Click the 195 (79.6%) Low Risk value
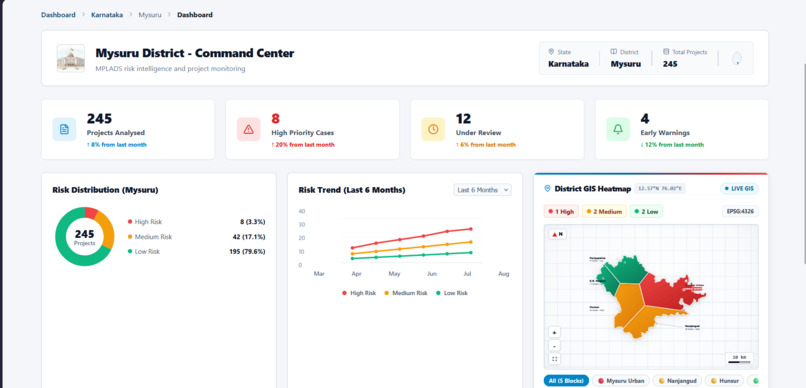The width and height of the screenshot is (806, 388). point(247,251)
